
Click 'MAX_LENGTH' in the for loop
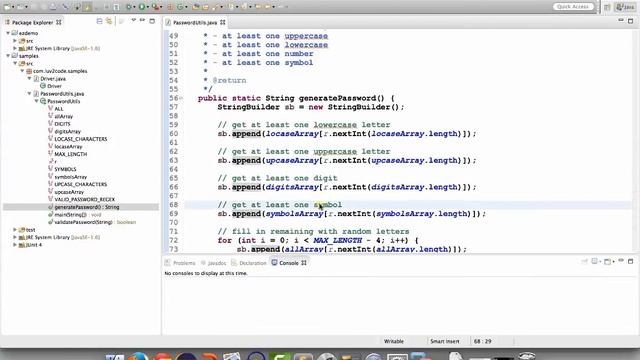pyautogui.click(x=338, y=240)
